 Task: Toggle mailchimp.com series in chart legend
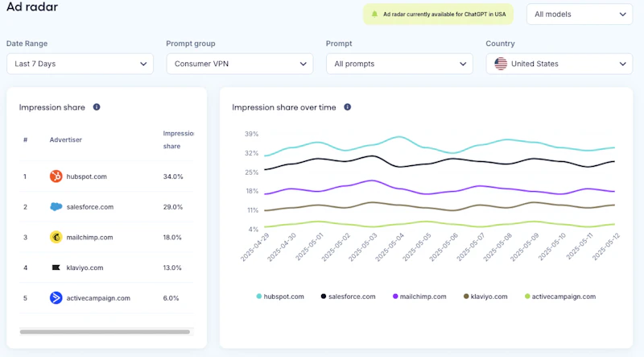419,296
